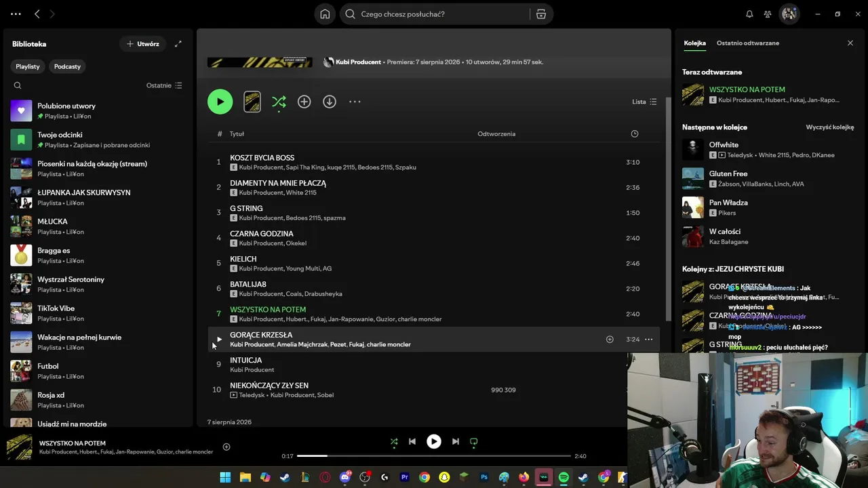868x488 pixels.
Task: Open more options for GORĄCE KRZESŁA
Action: tap(649, 340)
